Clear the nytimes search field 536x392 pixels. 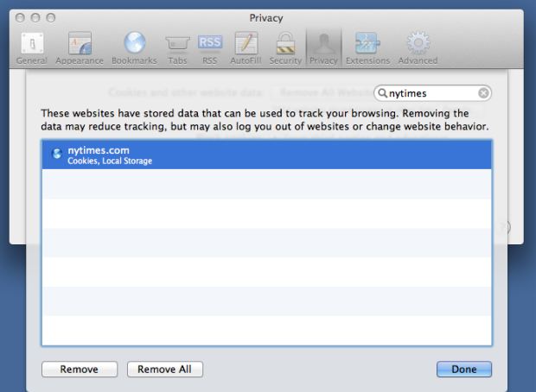click(x=483, y=93)
